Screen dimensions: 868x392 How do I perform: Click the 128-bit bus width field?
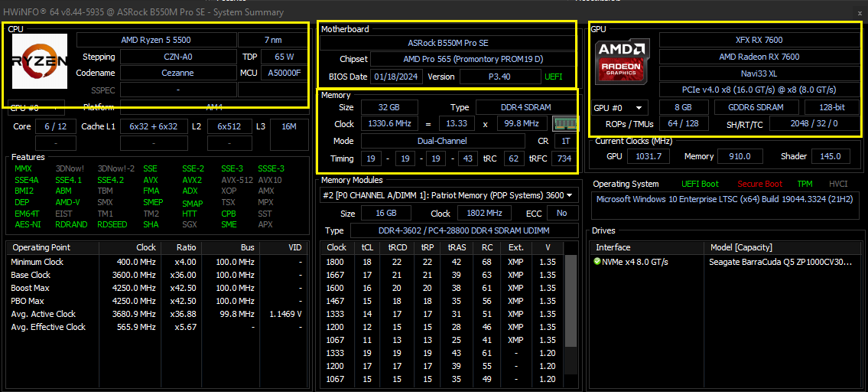tap(831, 107)
